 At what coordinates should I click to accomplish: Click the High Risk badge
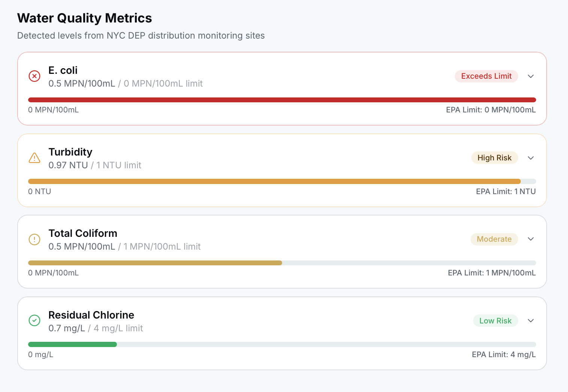[x=494, y=158]
